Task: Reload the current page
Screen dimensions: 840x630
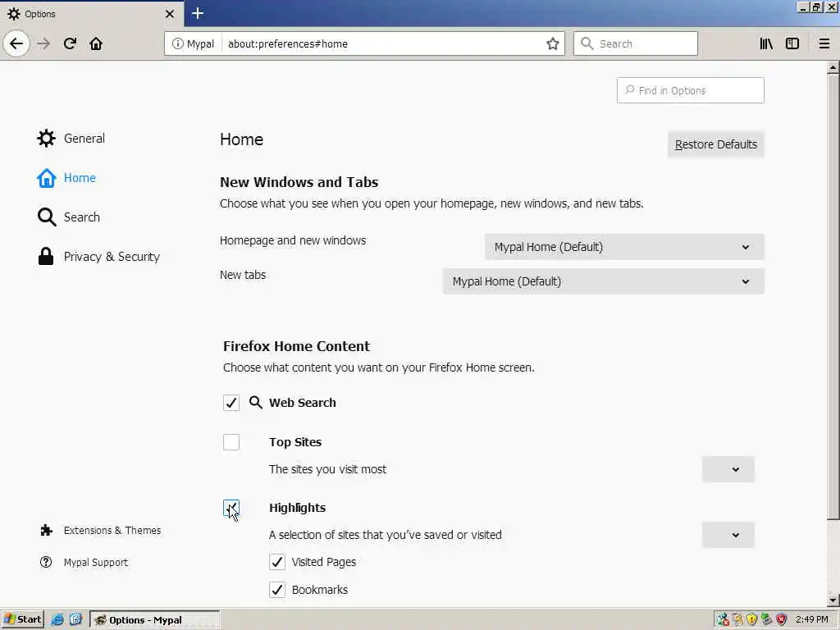Action: coord(70,43)
